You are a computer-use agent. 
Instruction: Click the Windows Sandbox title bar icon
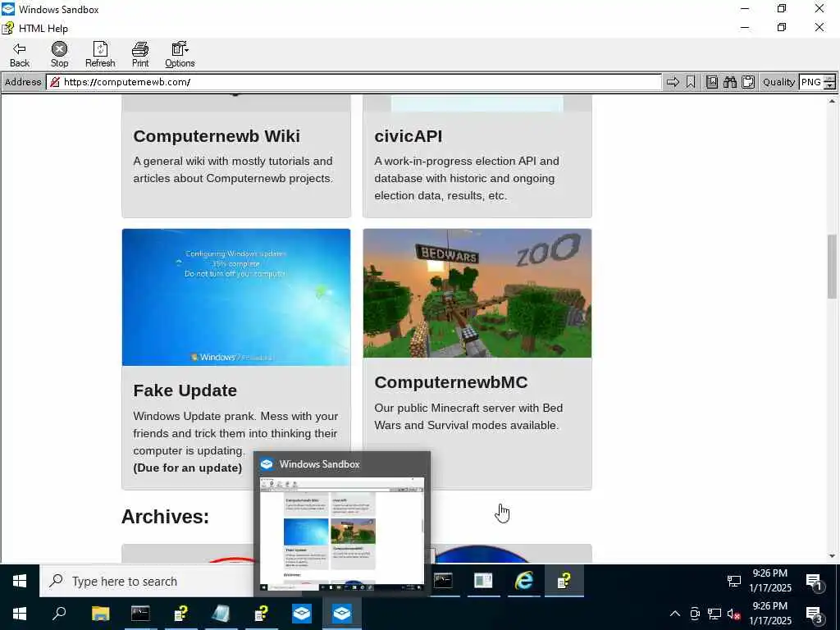coord(8,9)
